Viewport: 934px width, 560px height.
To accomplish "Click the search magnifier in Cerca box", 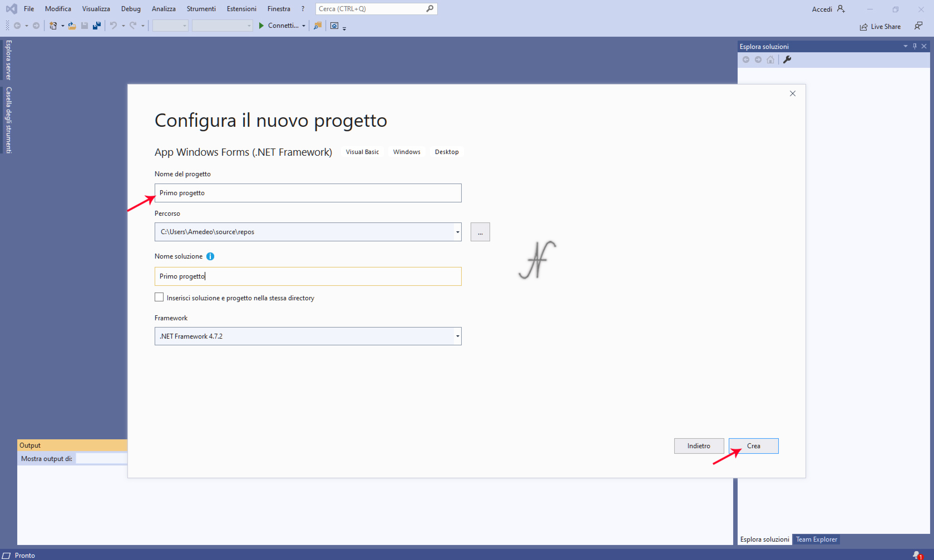I will coord(430,9).
